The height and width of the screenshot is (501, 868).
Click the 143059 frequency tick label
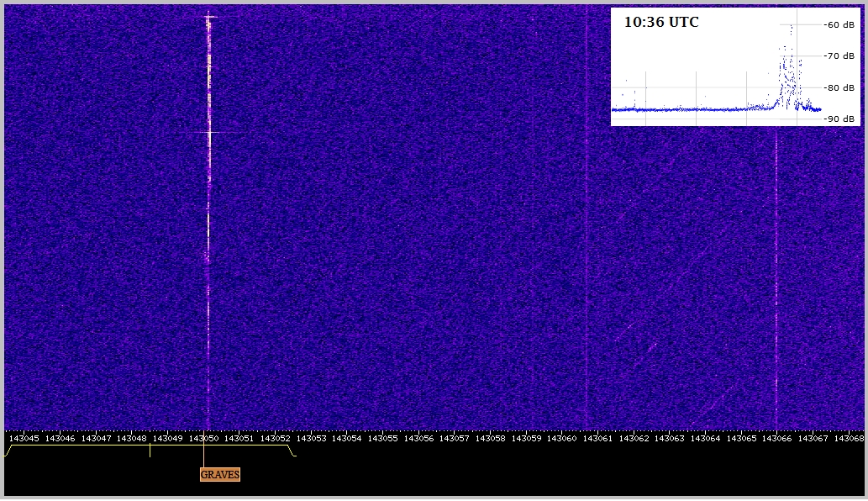click(526, 439)
